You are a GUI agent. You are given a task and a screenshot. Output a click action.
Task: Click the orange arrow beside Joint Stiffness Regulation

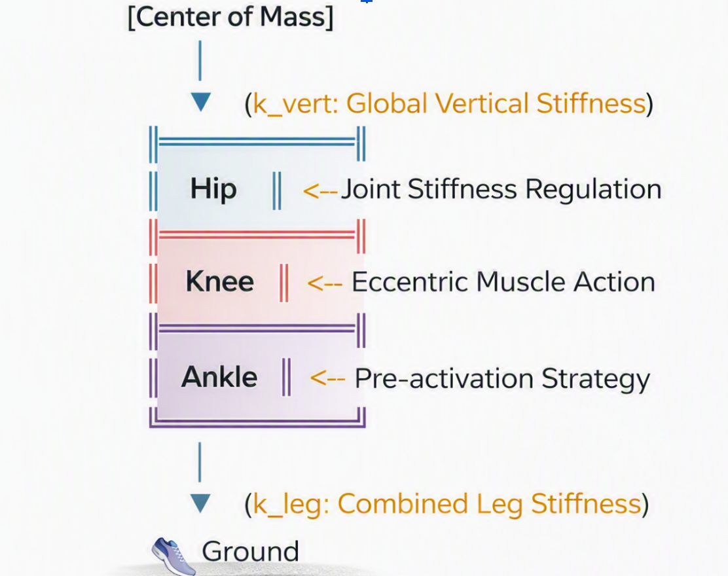click(x=320, y=190)
